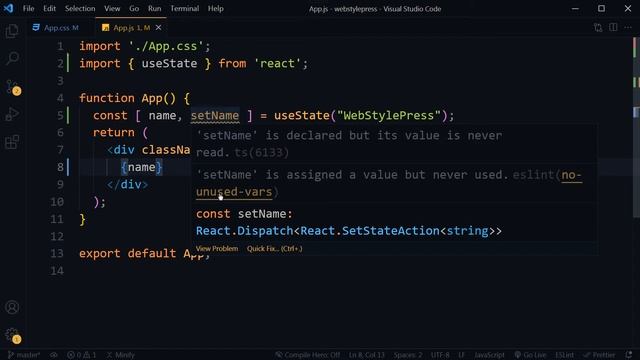Click {name} expression on line 8

coord(142,167)
